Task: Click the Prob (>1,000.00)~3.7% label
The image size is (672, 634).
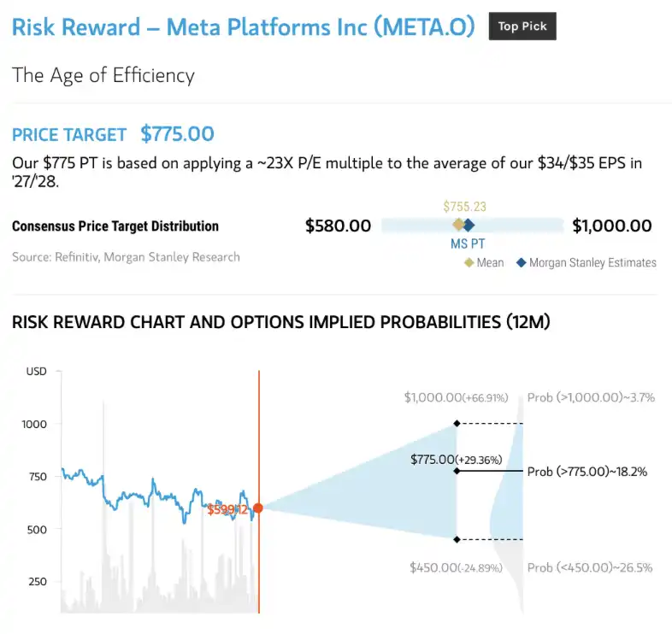Action: click(591, 397)
